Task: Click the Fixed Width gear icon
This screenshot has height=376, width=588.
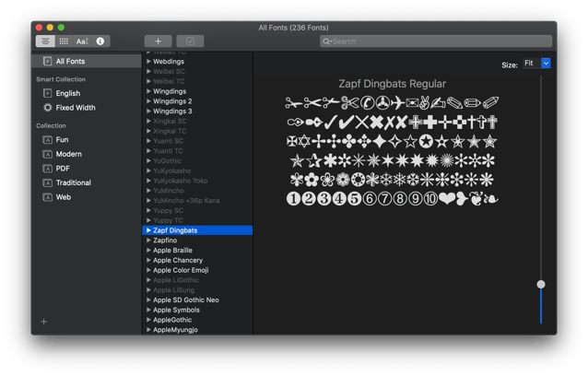Action: (x=47, y=108)
